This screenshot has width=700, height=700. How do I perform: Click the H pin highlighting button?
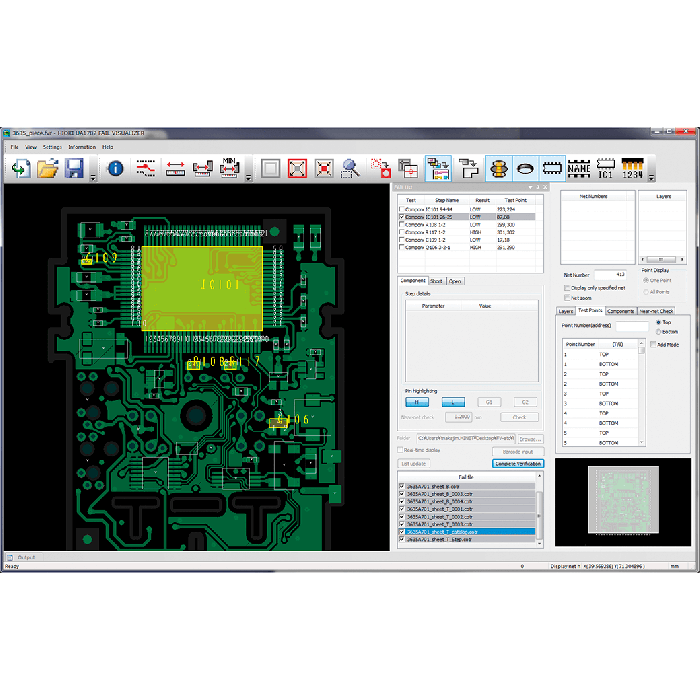[417, 402]
